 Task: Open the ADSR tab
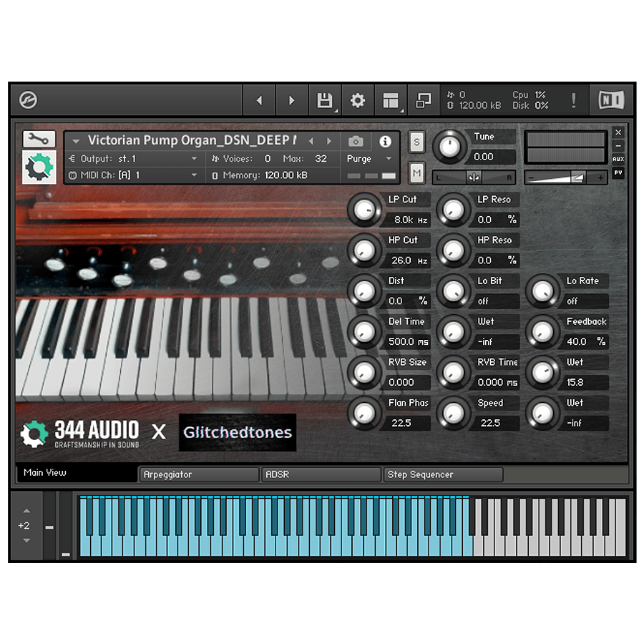321,474
